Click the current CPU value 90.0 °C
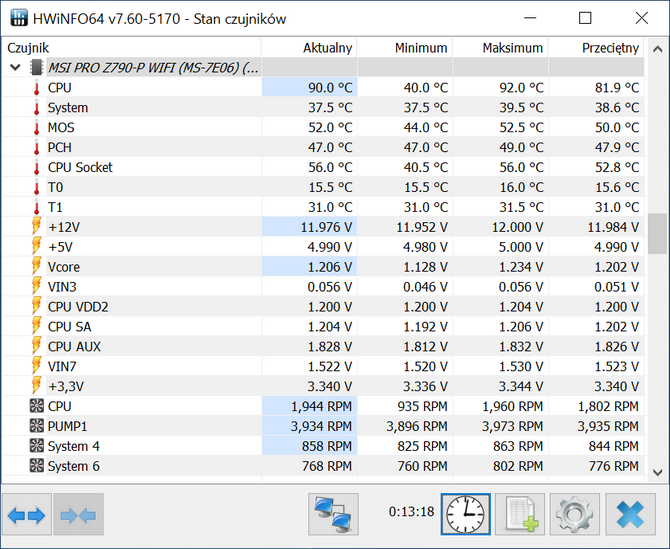 pos(330,88)
